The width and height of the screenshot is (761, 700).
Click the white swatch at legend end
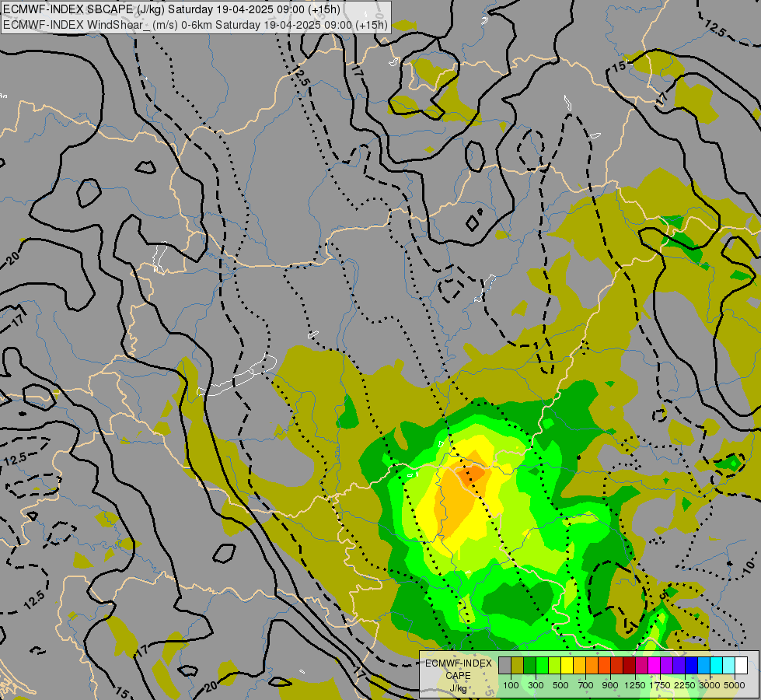741,666
